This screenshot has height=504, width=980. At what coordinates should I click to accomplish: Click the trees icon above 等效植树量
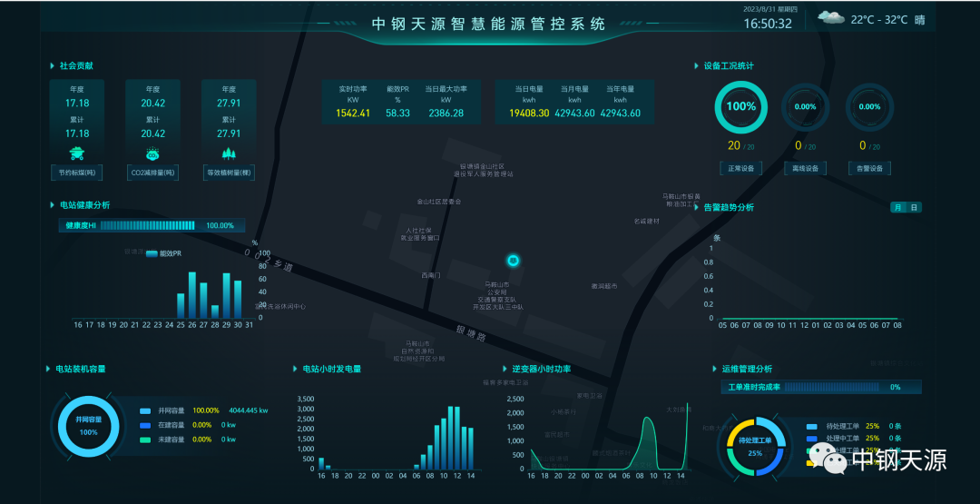(x=229, y=153)
